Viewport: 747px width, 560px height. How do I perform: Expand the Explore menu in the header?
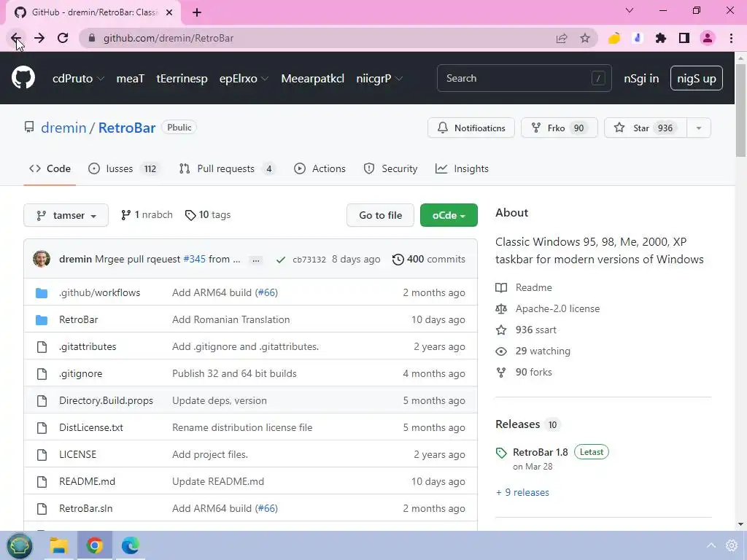point(244,79)
